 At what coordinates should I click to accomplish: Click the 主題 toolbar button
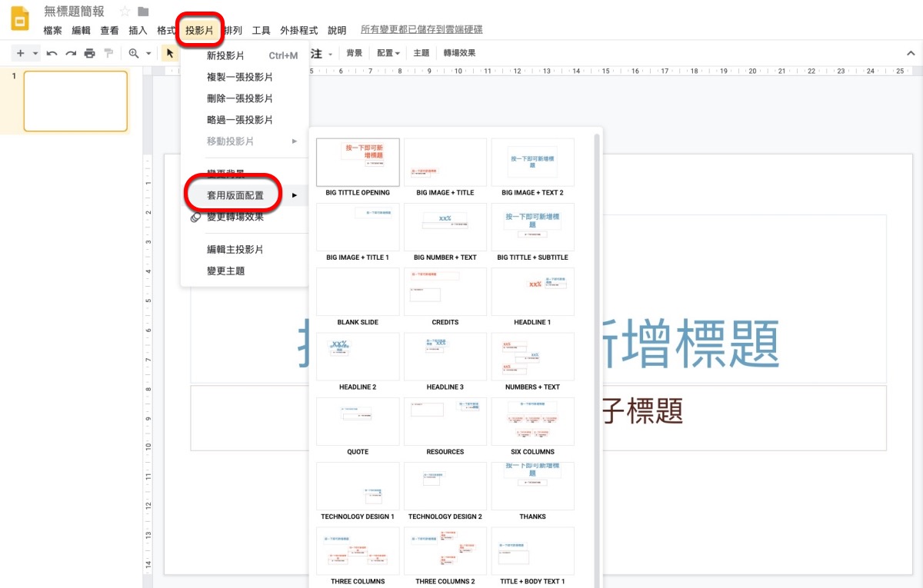tap(421, 53)
